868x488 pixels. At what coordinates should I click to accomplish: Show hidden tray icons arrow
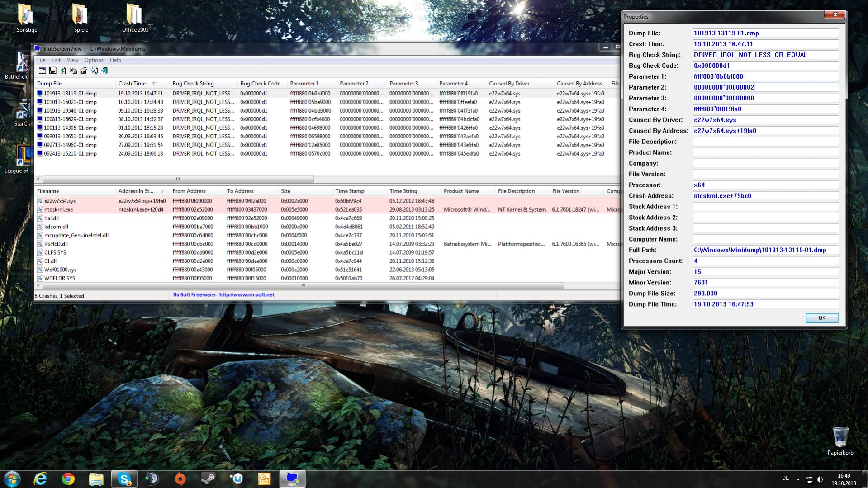pos(798,479)
